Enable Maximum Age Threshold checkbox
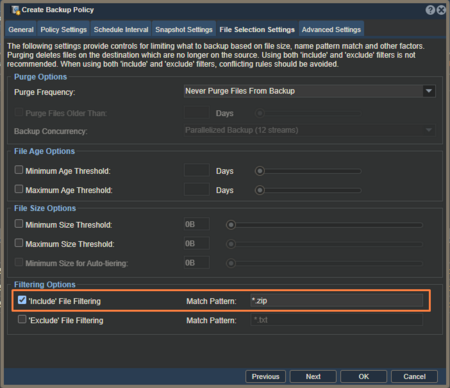Image resolution: width=450 pixels, height=388 pixels. [x=19, y=189]
